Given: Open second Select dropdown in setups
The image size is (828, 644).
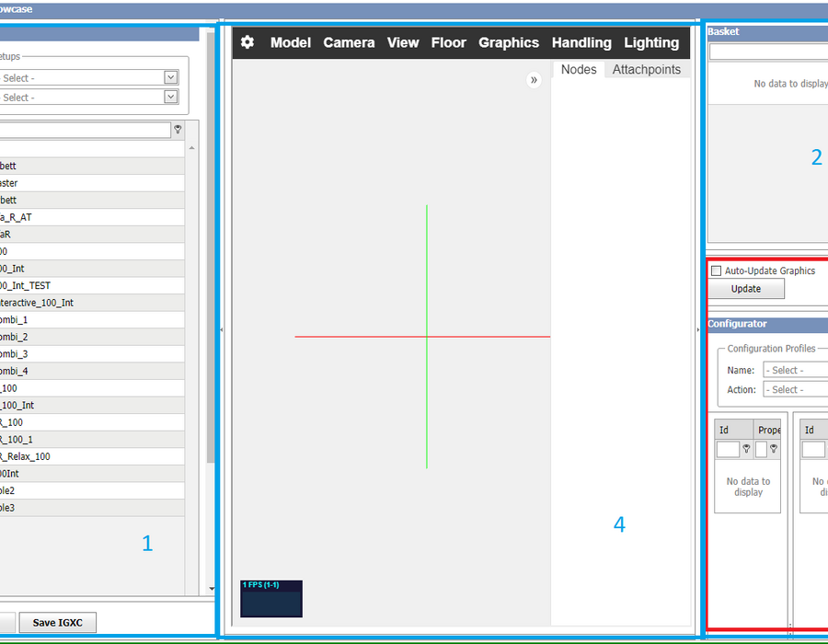Looking at the screenshot, I should [x=170, y=98].
